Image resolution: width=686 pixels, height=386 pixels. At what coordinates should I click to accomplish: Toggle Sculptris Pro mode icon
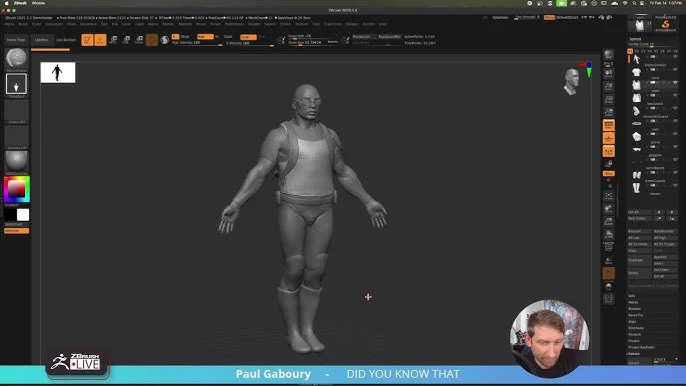coord(164,40)
